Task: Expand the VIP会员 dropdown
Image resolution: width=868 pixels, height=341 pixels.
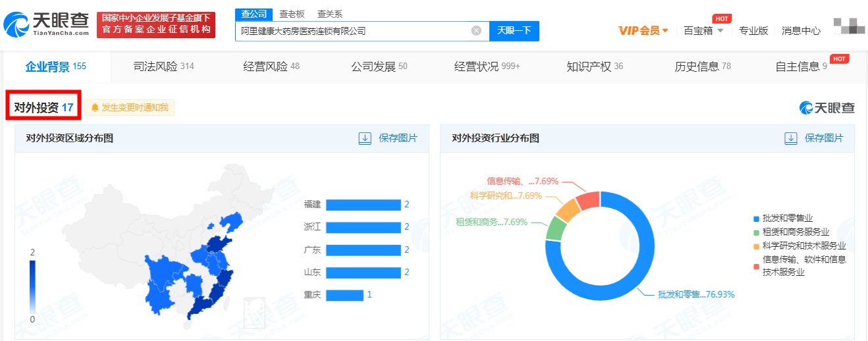Action: (643, 30)
